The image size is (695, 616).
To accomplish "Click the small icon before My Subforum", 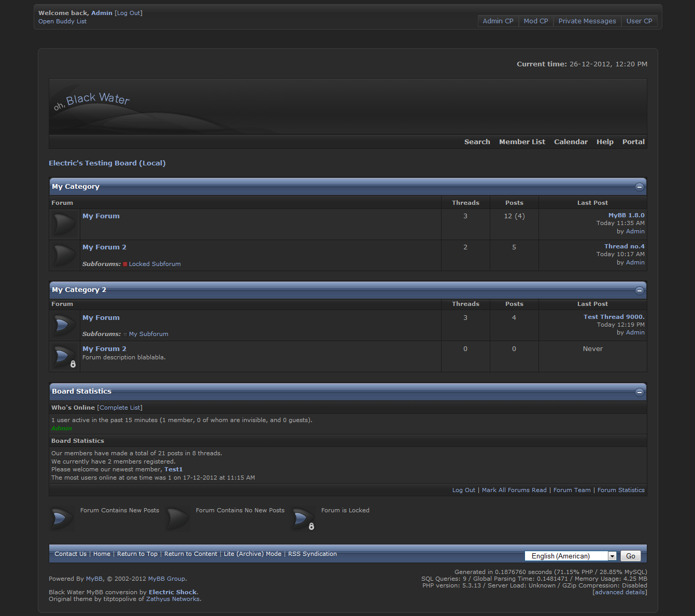I will [125, 334].
